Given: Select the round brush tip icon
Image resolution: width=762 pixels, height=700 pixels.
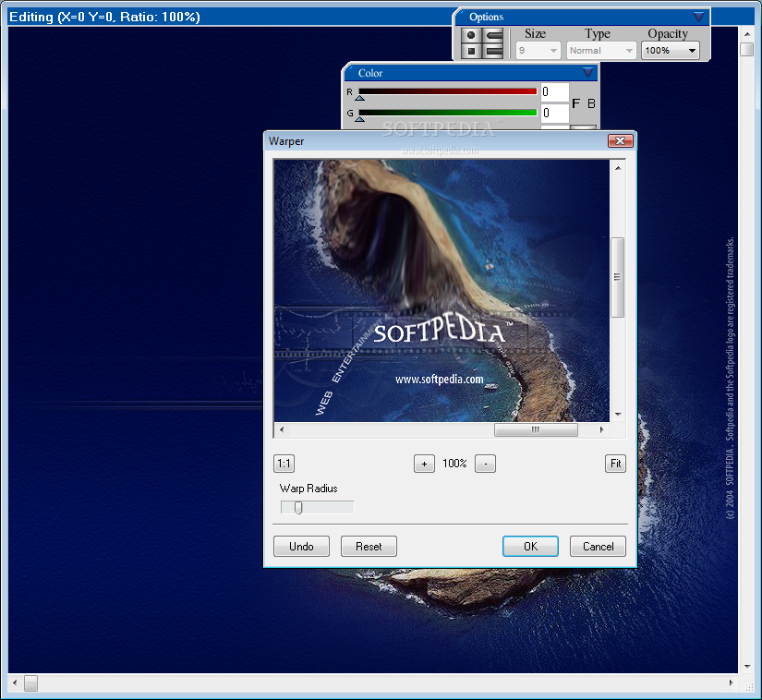Looking at the screenshot, I should pos(471,35).
